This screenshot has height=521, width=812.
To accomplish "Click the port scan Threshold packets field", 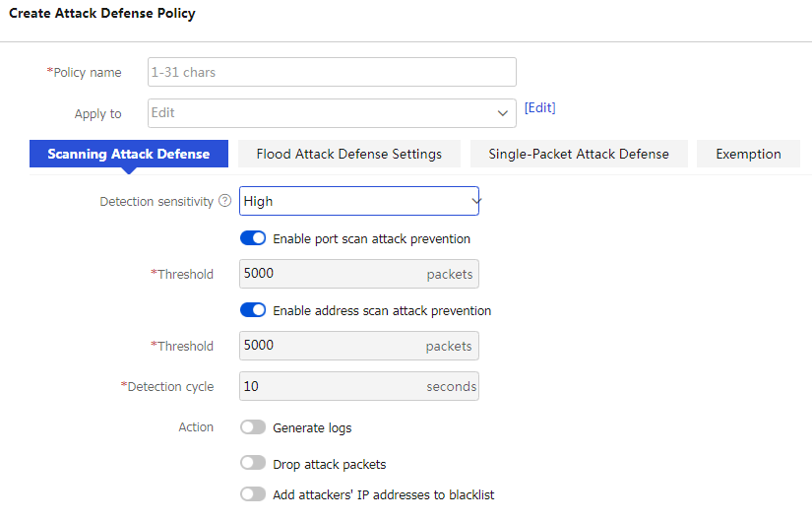I will pyautogui.click(x=359, y=274).
